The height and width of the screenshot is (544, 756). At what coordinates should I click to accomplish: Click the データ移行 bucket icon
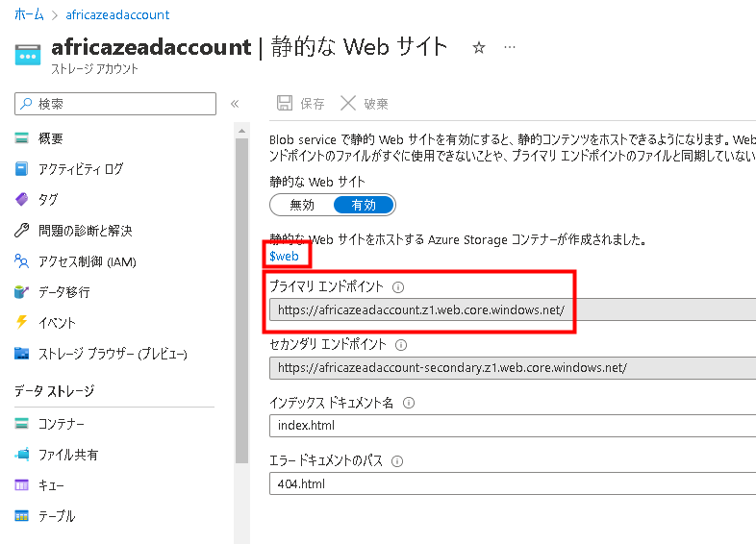[x=22, y=292]
